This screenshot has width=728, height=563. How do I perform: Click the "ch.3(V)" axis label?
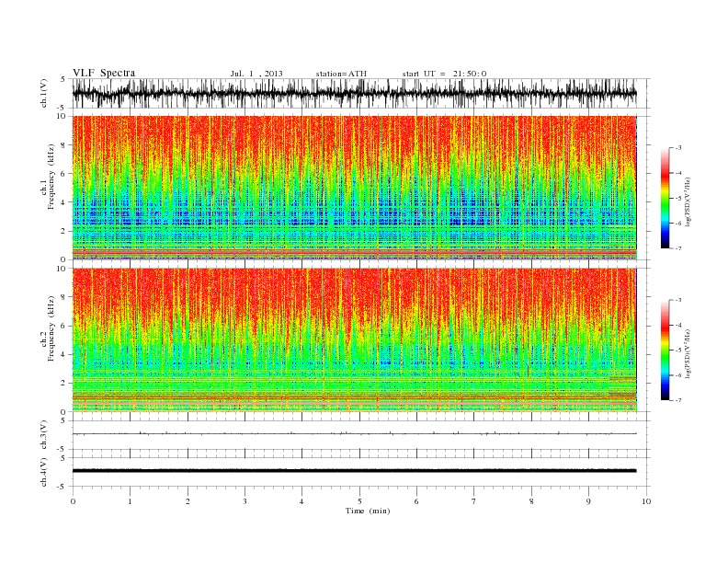44,435
